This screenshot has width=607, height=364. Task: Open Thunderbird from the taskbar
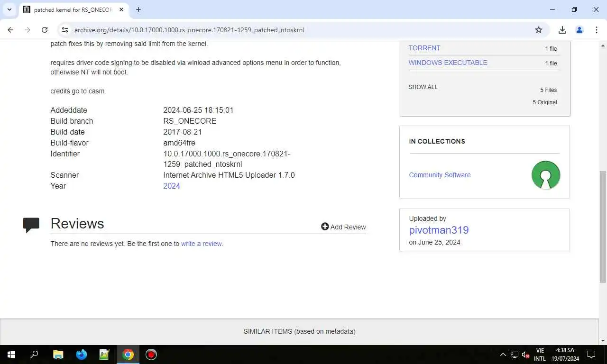click(82, 355)
